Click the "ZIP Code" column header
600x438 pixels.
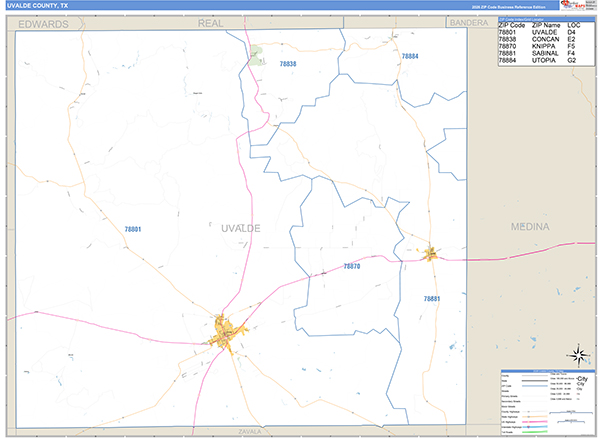pos(512,25)
